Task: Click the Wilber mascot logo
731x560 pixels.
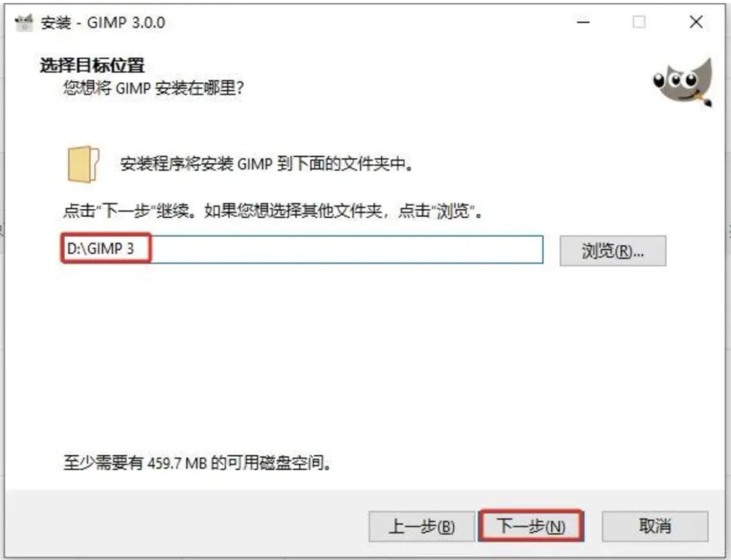Action: coord(683,82)
